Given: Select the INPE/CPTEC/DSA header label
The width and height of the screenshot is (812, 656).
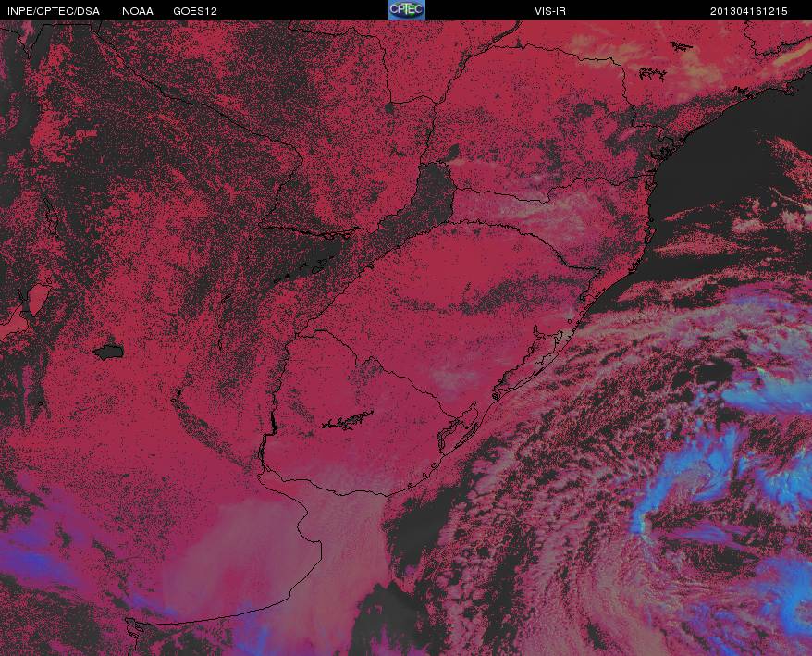Looking at the screenshot, I should click(x=54, y=11).
